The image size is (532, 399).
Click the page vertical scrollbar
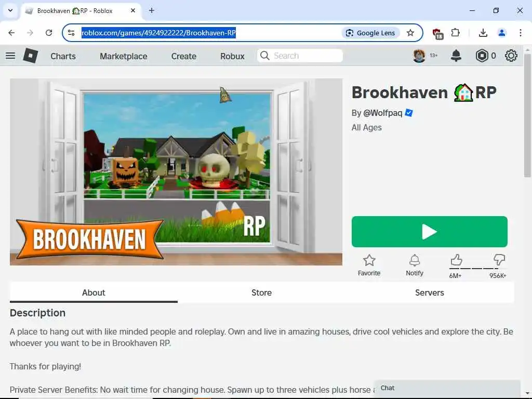coord(527,115)
